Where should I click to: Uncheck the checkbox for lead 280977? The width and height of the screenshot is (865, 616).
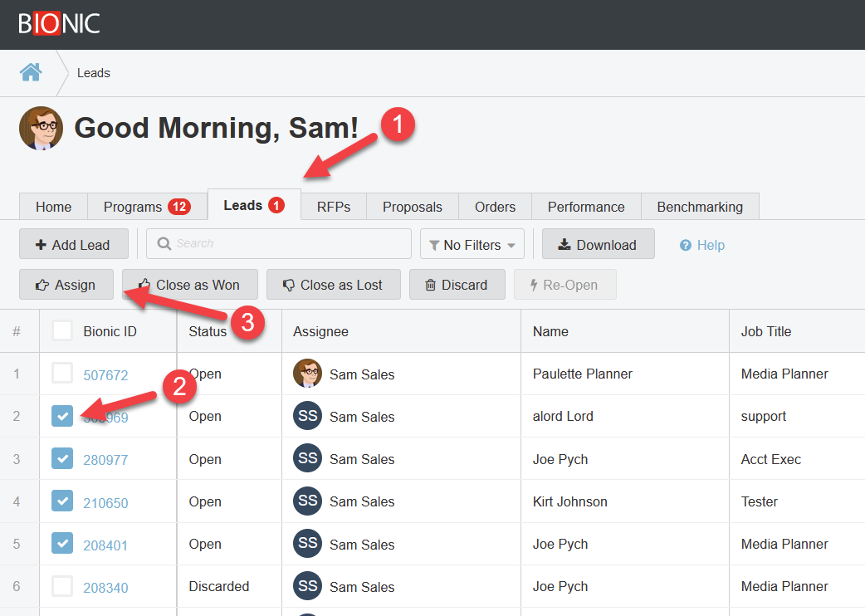coord(62,458)
